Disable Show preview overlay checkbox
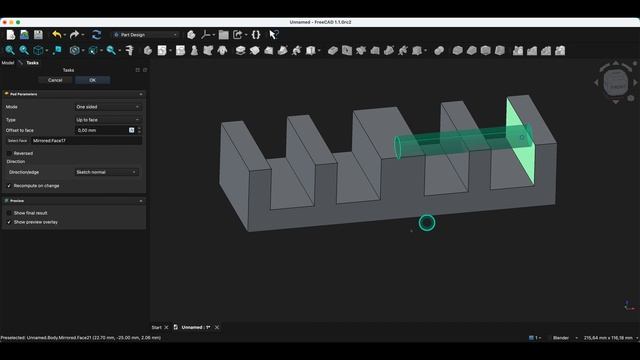 [x=9, y=222]
